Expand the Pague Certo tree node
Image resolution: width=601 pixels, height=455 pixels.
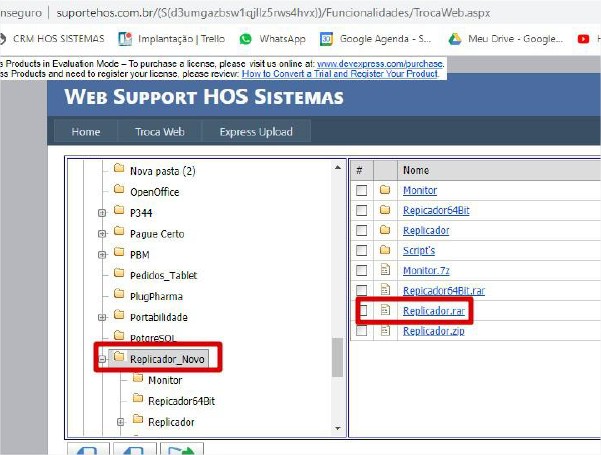tap(102, 233)
